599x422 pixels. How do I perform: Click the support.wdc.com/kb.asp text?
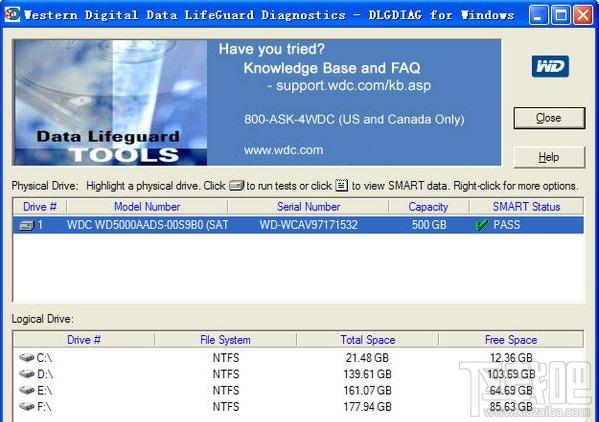[353, 86]
